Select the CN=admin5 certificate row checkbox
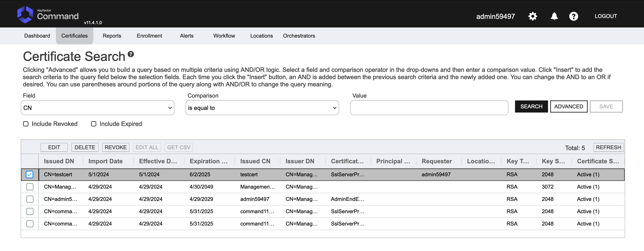The height and width of the screenshot is (251, 644). tap(30, 199)
